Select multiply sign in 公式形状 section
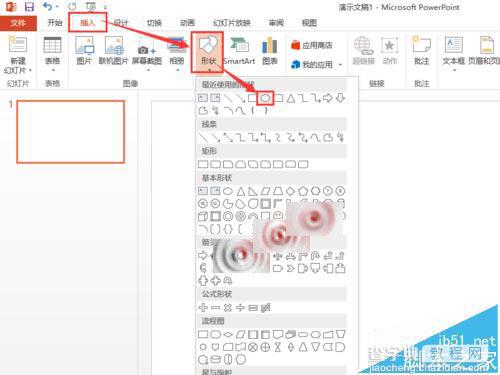 tap(228, 307)
